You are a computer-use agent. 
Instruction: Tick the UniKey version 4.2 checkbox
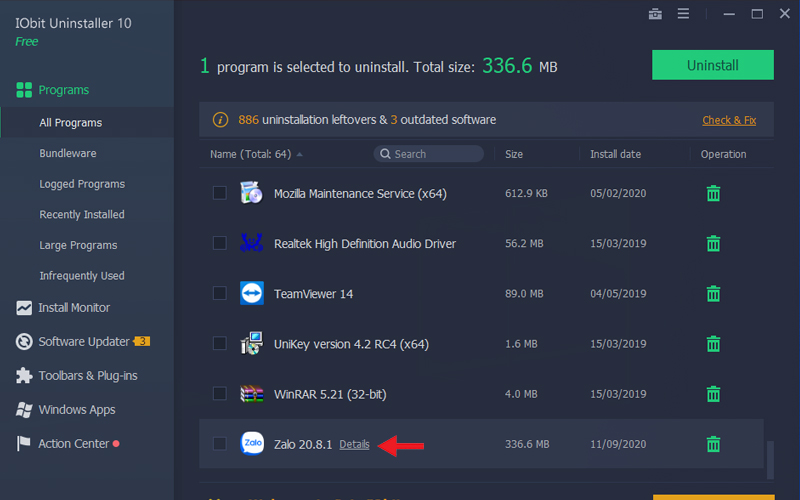(219, 343)
